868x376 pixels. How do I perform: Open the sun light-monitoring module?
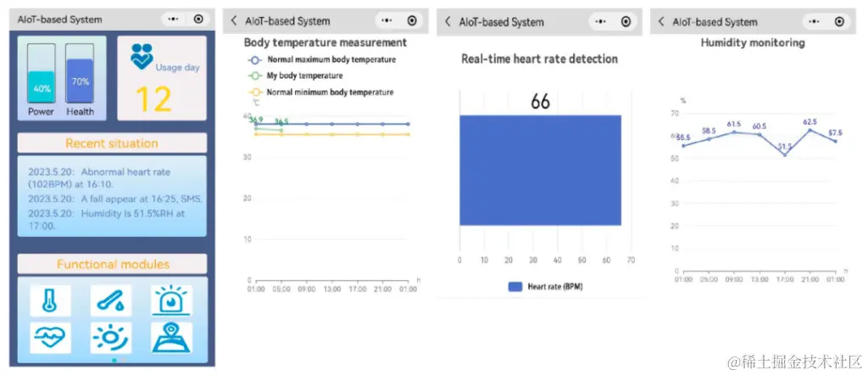111,337
